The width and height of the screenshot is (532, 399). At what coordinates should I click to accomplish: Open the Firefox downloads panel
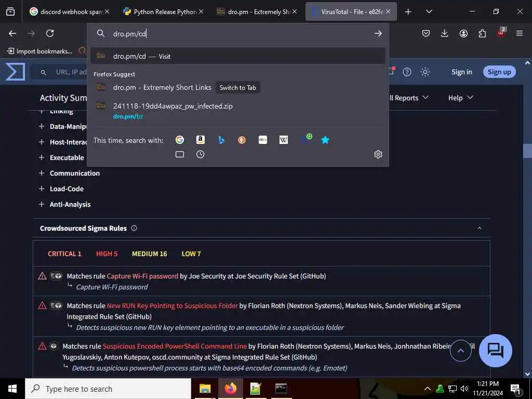point(445,33)
